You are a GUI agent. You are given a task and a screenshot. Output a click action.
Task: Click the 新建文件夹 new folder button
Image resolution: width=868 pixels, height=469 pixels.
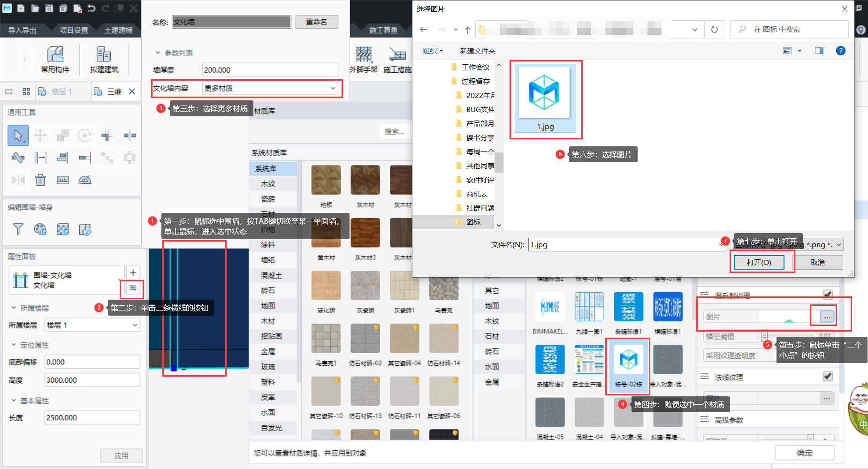point(478,51)
